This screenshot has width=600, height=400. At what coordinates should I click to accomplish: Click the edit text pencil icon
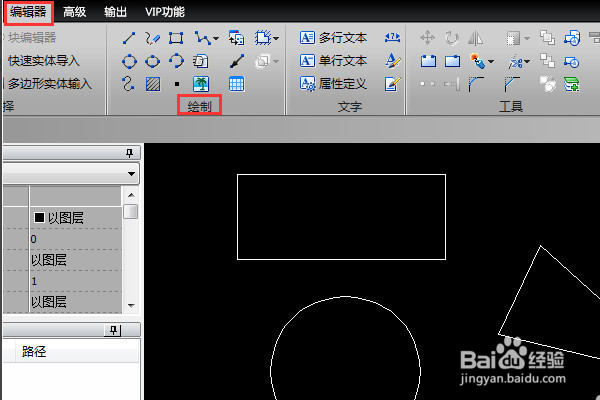393,84
